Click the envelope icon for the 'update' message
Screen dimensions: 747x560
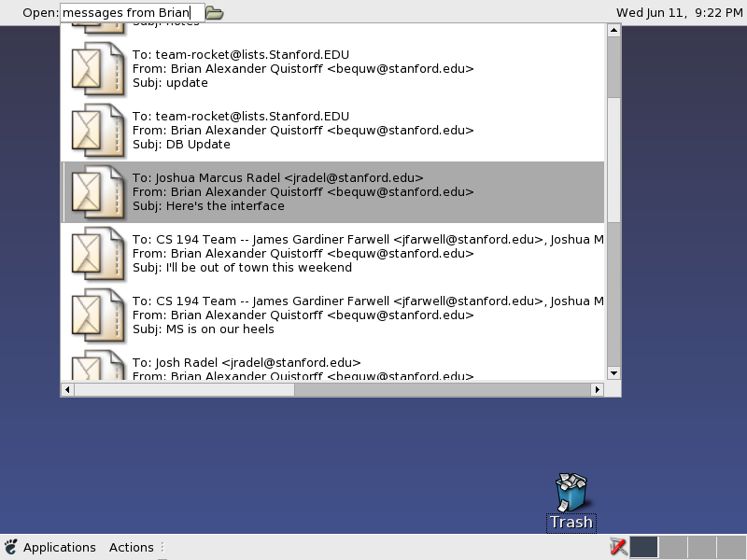[98, 69]
